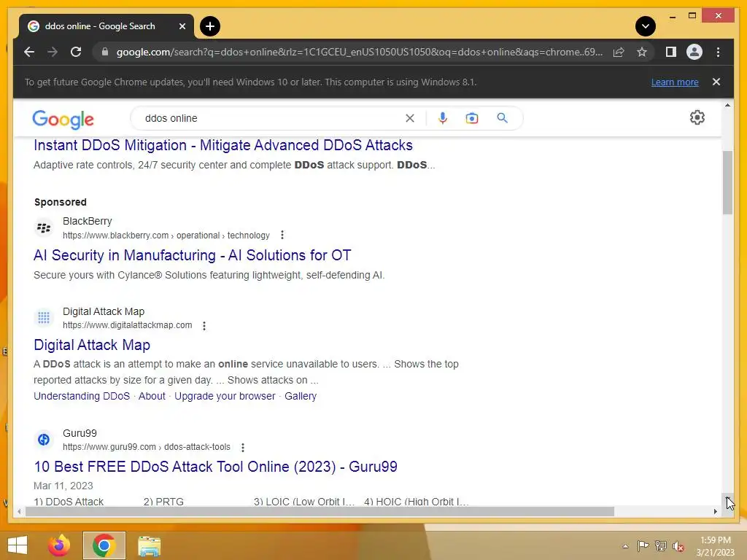Image resolution: width=747 pixels, height=560 pixels.
Task: Open the Windows Start button
Action: pos(18,545)
